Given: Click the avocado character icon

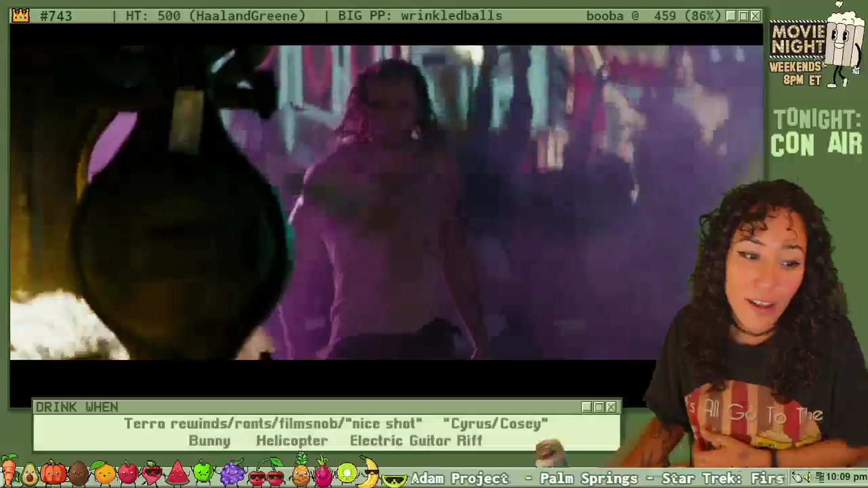Looking at the screenshot, I should [29, 474].
